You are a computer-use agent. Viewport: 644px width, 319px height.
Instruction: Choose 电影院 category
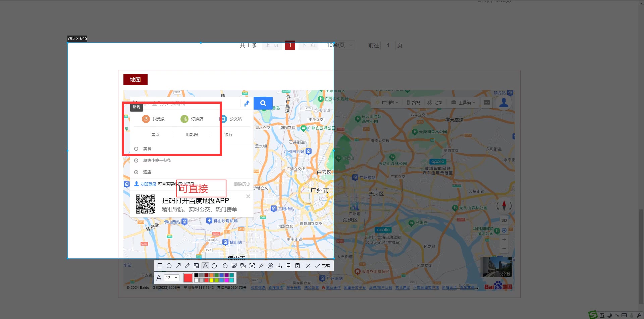click(x=192, y=135)
